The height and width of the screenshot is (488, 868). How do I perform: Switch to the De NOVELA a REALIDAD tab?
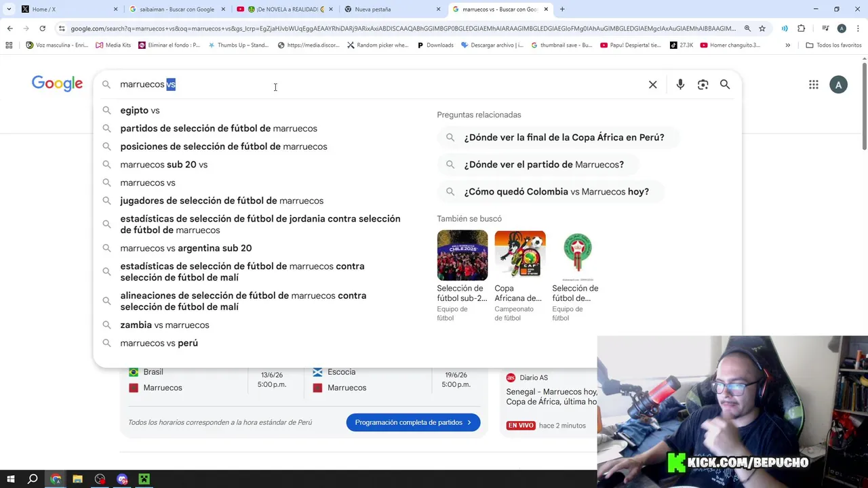point(285,9)
